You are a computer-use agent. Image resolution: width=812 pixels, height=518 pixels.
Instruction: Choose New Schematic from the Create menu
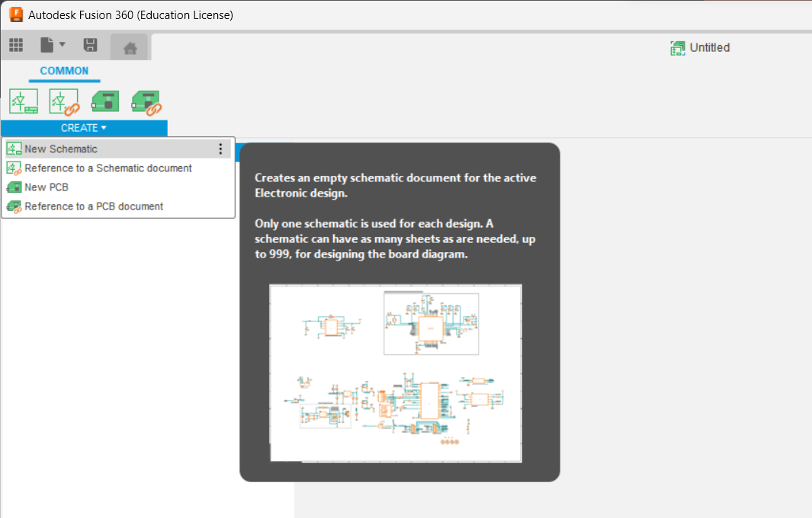pos(61,149)
